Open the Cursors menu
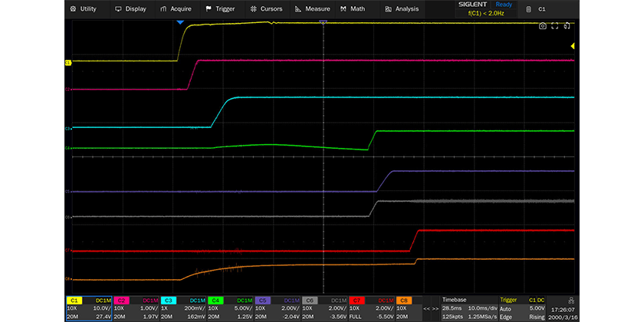 266,9
